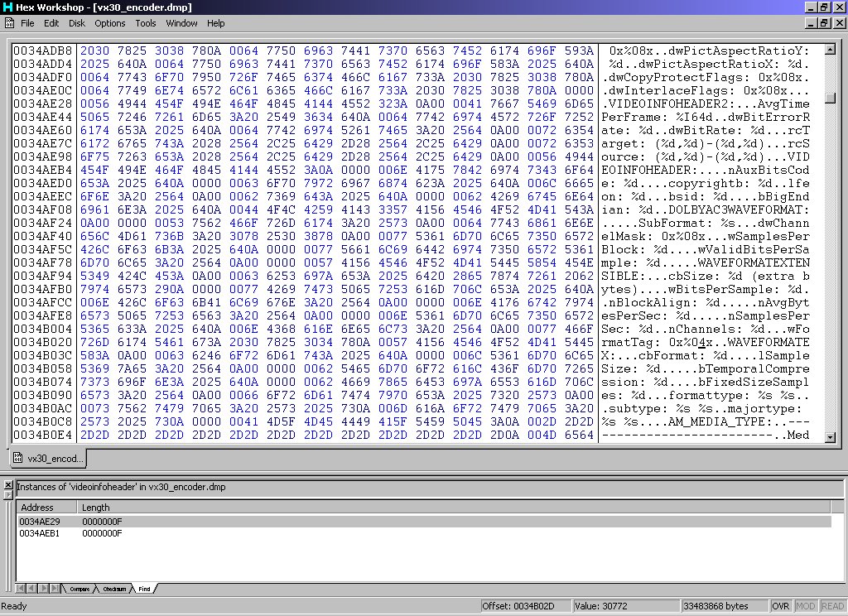Click first hex word 2030 in row 0034ADB8
Viewport: 848px width, 616px height.
coord(94,51)
